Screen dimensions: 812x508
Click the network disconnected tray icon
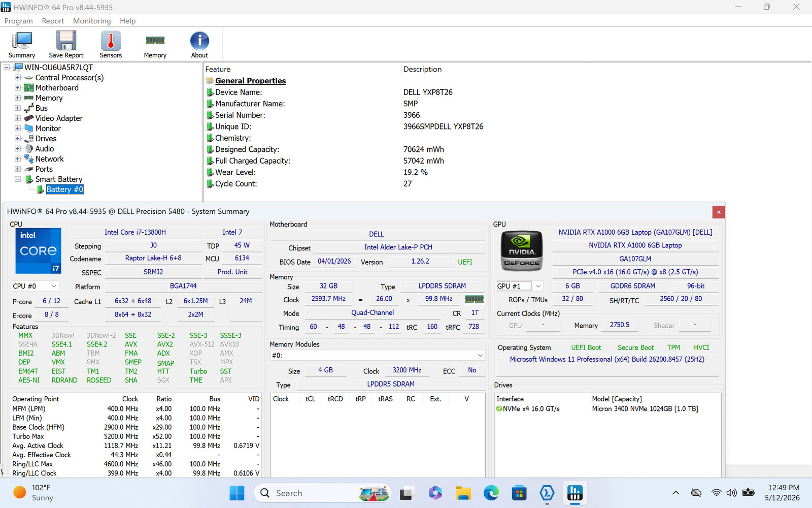[x=696, y=493]
